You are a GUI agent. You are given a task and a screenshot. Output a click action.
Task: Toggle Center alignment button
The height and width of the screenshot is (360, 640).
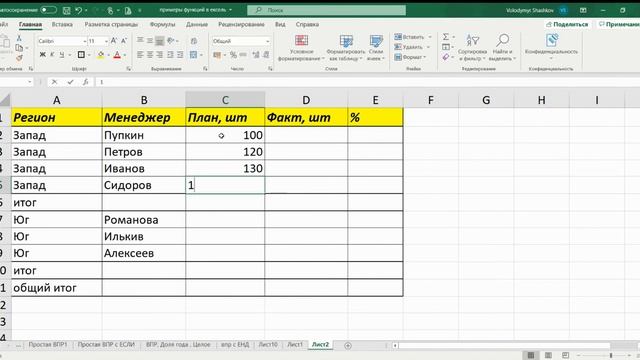click(x=150, y=55)
